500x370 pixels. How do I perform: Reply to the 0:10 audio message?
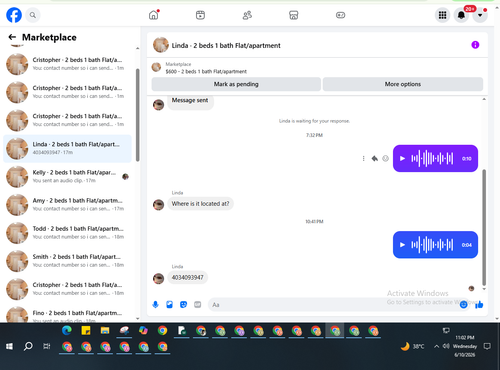(x=375, y=158)
